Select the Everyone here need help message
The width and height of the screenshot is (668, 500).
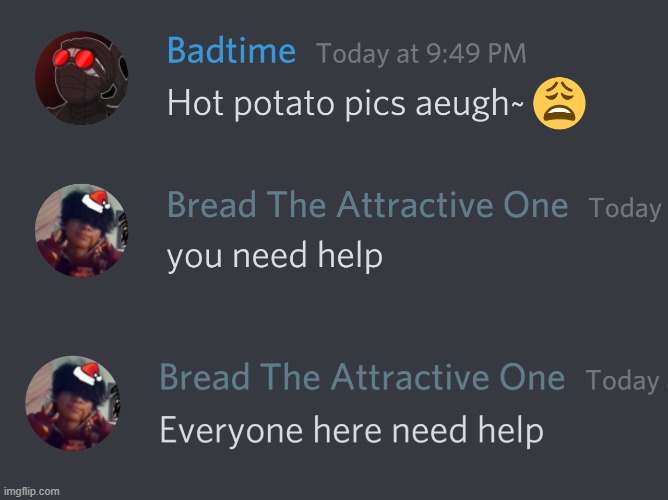pos(351,431)
